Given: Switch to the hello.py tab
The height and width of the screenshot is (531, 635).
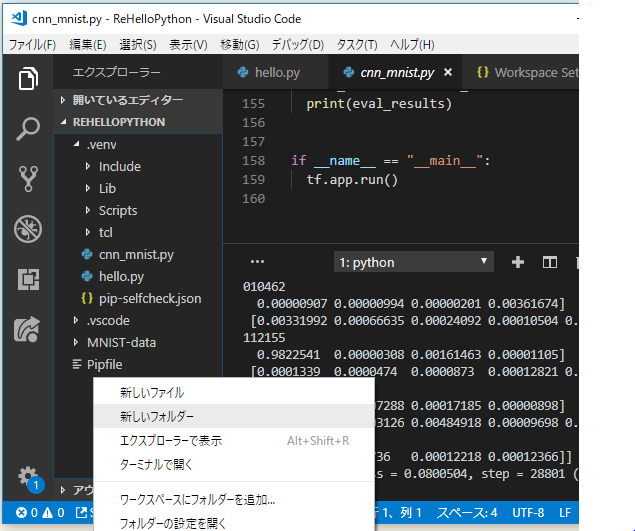Looking at the screenshot, I should tap(277, 73).
